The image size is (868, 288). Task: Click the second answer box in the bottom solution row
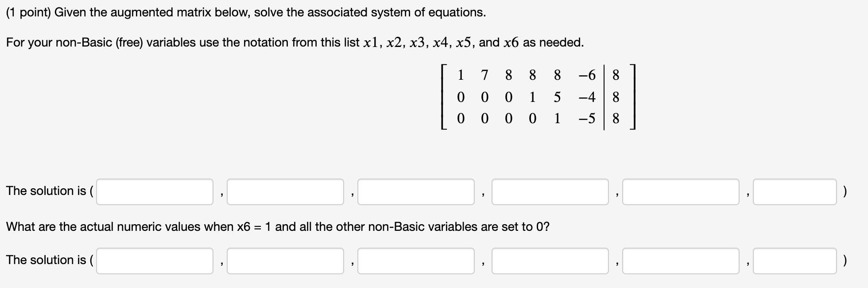(x=286, y=261)
